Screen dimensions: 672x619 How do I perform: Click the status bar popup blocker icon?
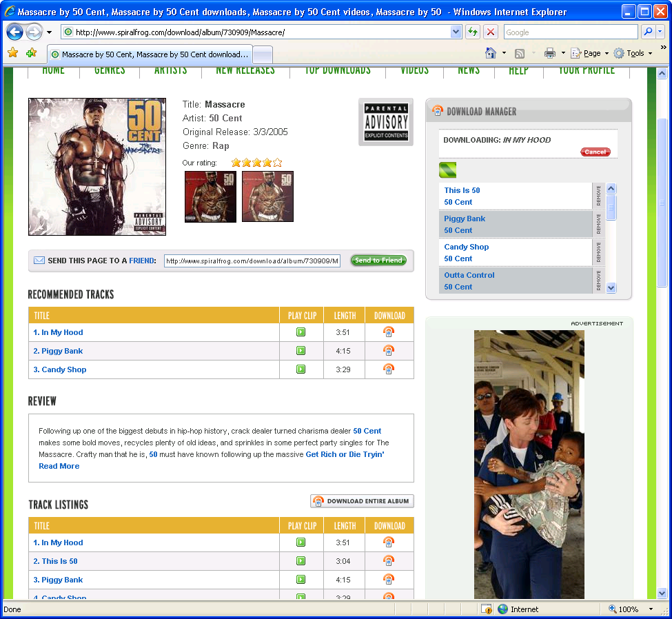487,609
